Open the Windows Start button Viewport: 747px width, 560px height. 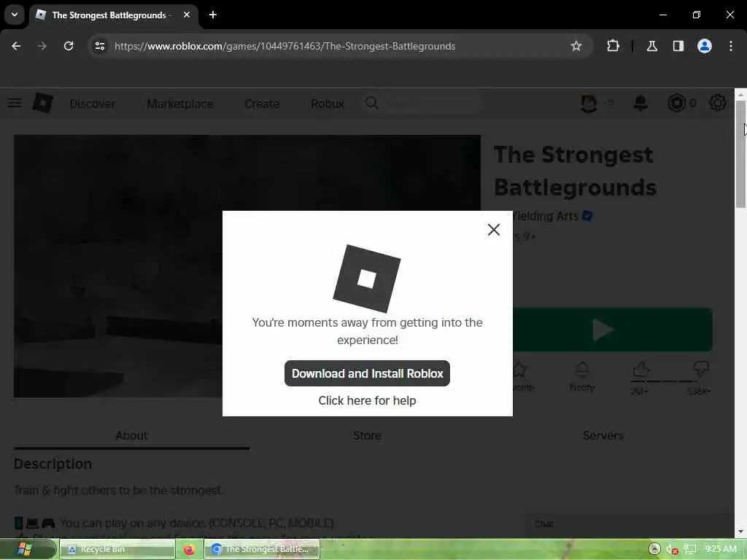(25, 549)
